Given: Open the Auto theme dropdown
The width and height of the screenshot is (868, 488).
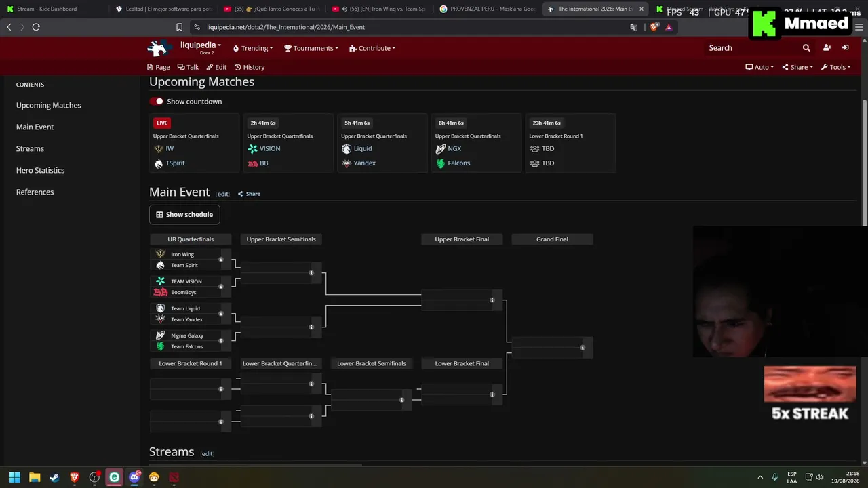Looking at the screenshot, I should click(759, 67).
